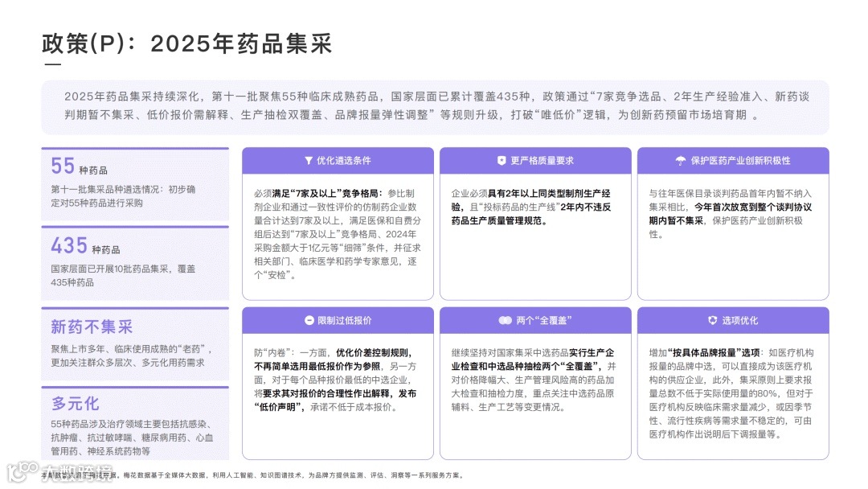
Task: Click the minus circle icon beside 限制过低报价
Action: tap(309, 321)
